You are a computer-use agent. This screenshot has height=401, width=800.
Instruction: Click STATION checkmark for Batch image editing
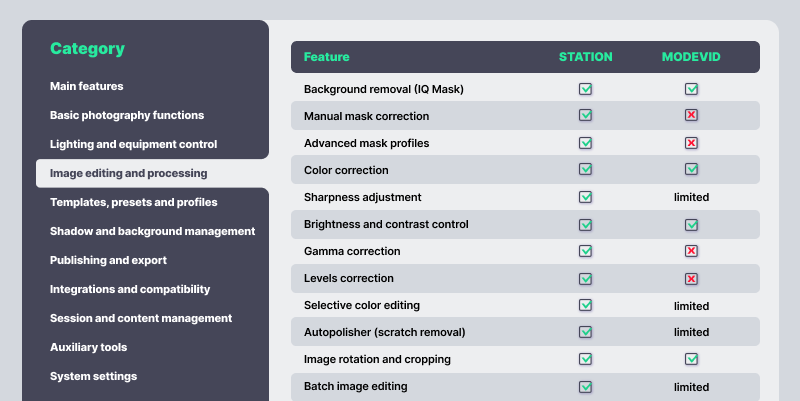[586, 386]
